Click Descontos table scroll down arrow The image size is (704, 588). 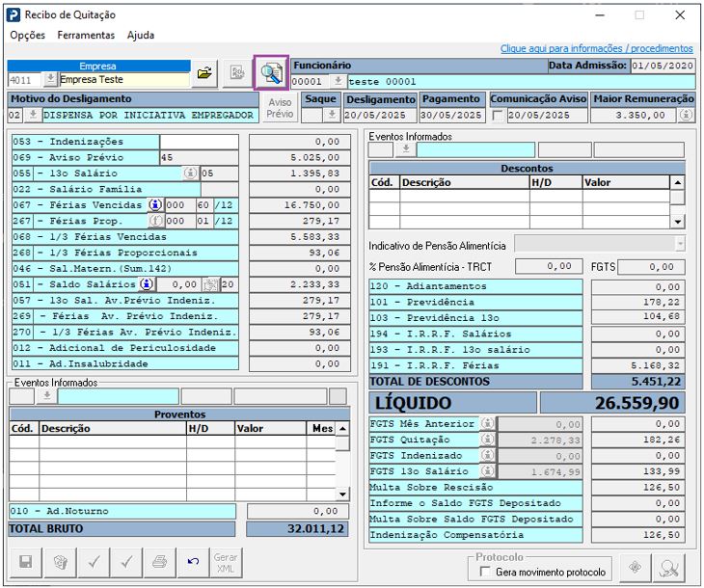pos(677,222)
